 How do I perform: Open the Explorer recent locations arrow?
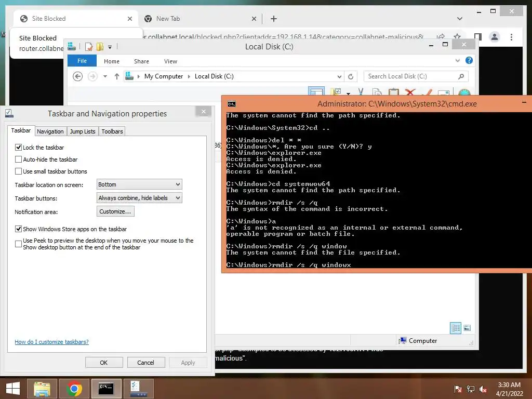tap(105, 76)
